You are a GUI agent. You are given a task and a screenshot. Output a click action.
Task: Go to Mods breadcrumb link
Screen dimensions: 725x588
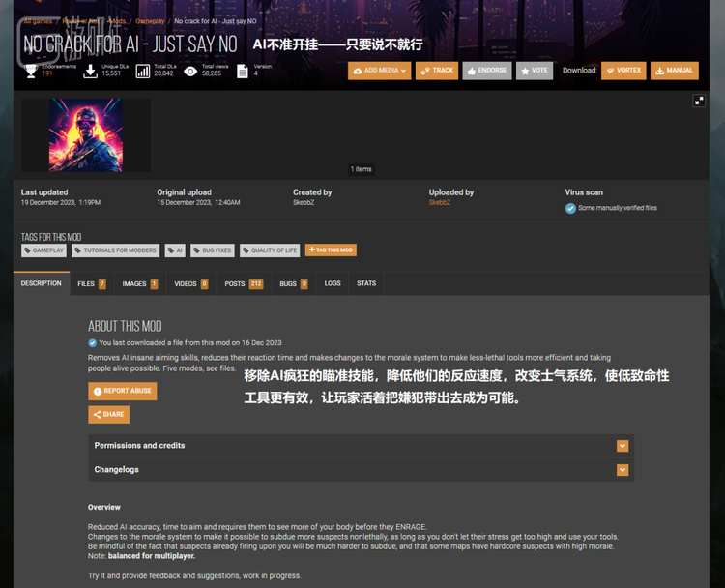pos(117,21)
